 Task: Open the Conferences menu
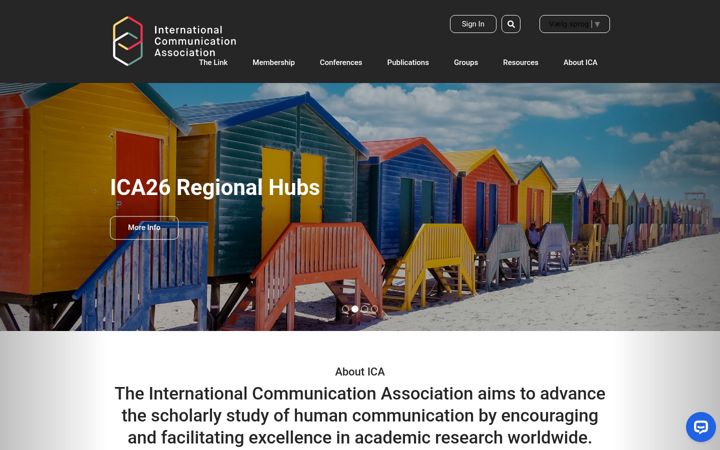(x=341, y=62)
